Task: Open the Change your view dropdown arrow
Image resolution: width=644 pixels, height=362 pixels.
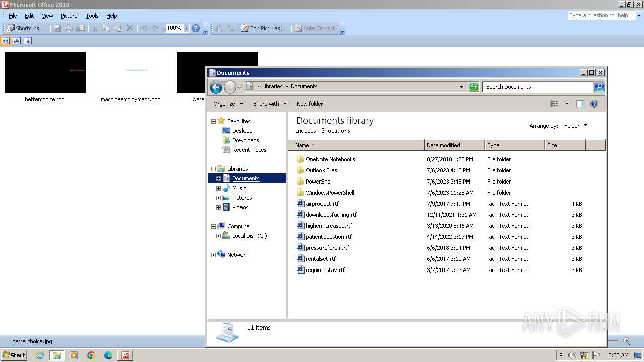Action: [x=567, y=104]
